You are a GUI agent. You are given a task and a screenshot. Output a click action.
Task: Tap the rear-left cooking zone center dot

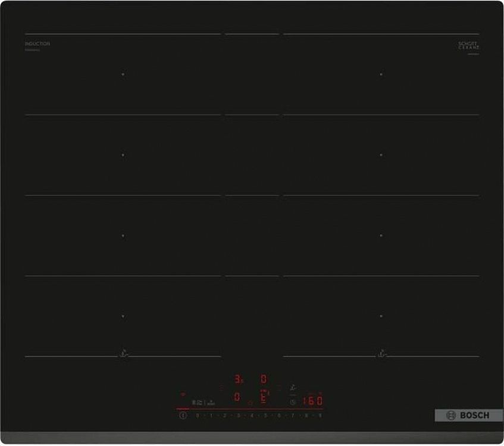[123, 74]
